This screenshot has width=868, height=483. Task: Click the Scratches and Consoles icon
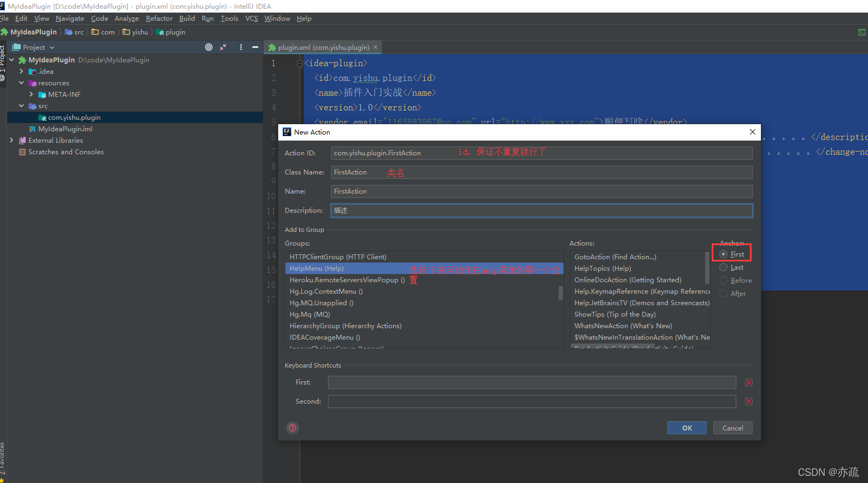(x=22, y=152)
